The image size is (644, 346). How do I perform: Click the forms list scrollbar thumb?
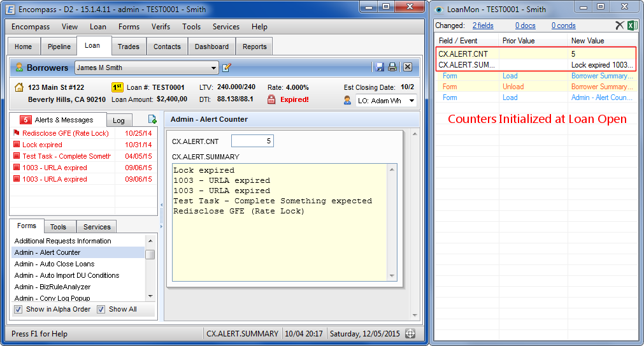150,254
